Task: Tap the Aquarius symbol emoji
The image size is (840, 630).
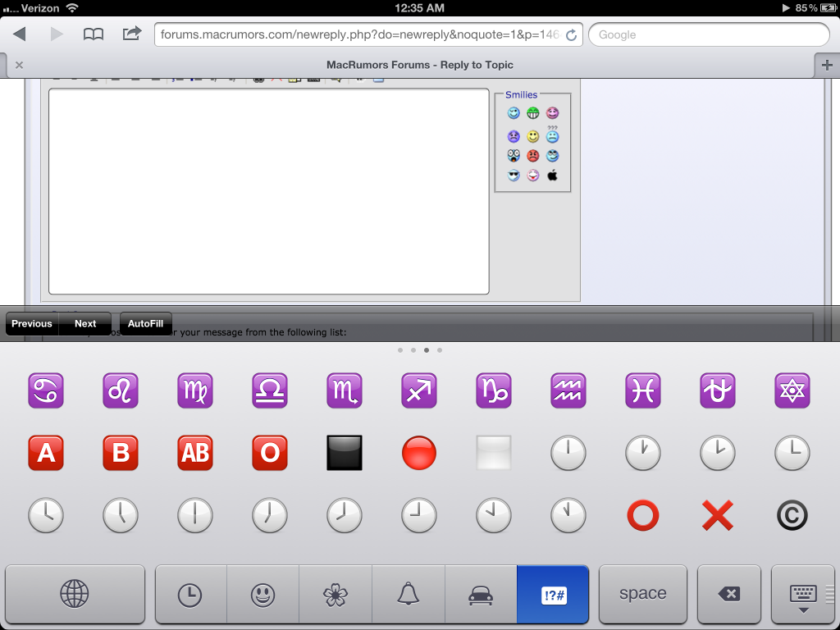Action: [x=568, y=390]
